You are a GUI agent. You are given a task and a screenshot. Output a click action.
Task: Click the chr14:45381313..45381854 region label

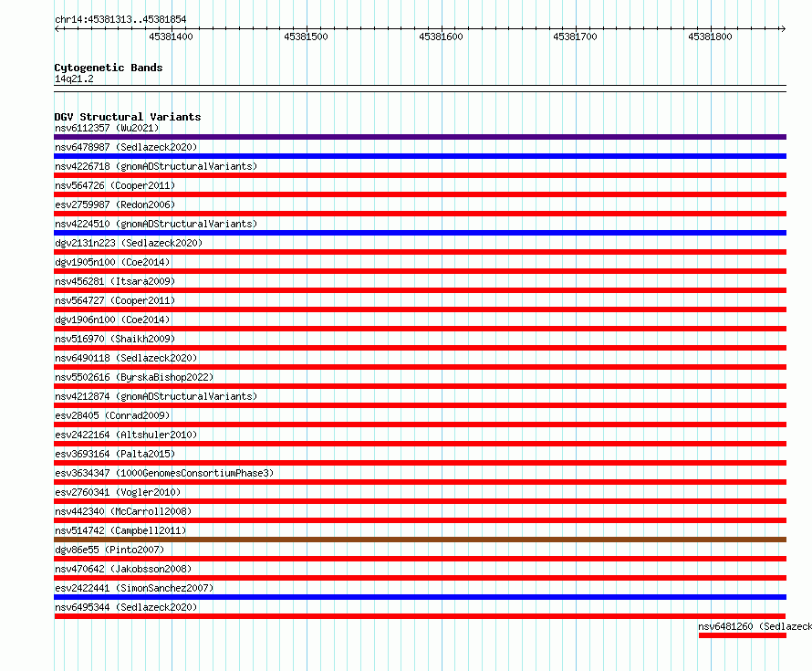tap(120, 19)
